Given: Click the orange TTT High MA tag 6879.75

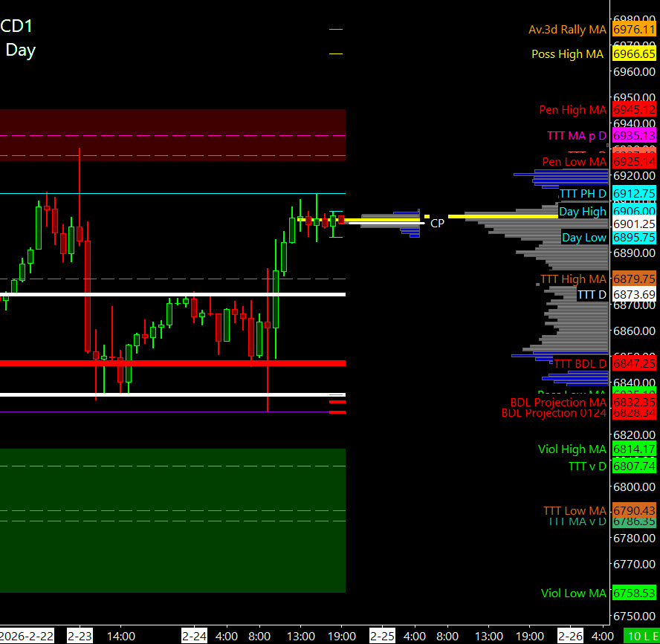Looking at the screenshot, I should point(634,279).
